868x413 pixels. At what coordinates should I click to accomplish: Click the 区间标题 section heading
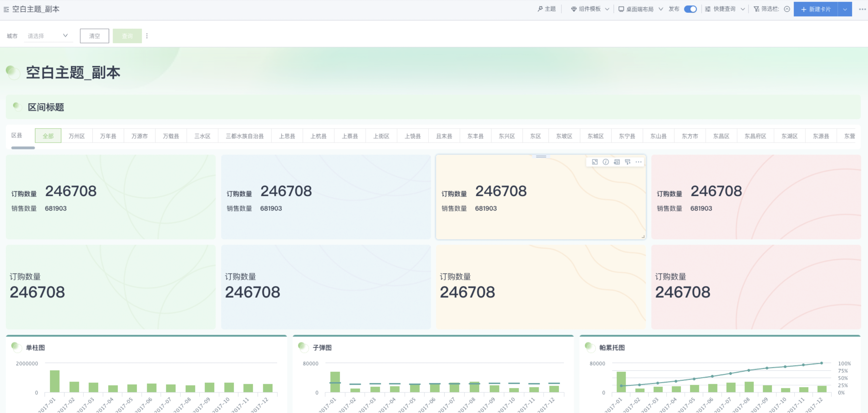pos(46,107)
